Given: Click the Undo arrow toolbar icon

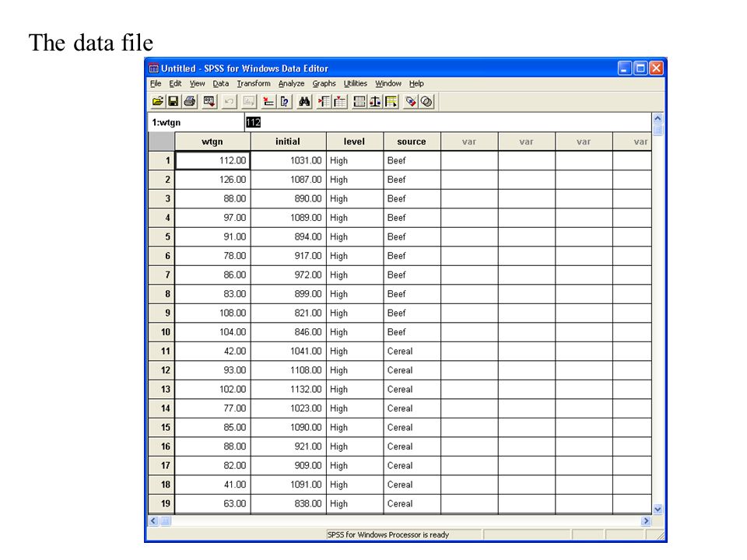Looking at the screenshot, I should coord(229,101).
